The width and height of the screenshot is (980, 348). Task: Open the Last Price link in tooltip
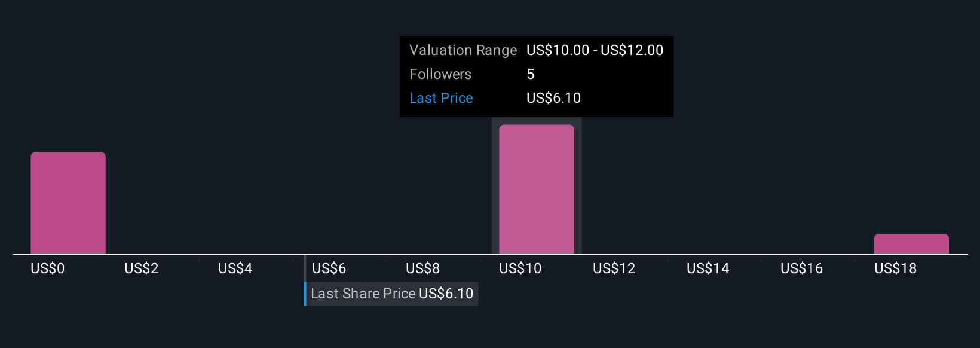coord(441,98)
